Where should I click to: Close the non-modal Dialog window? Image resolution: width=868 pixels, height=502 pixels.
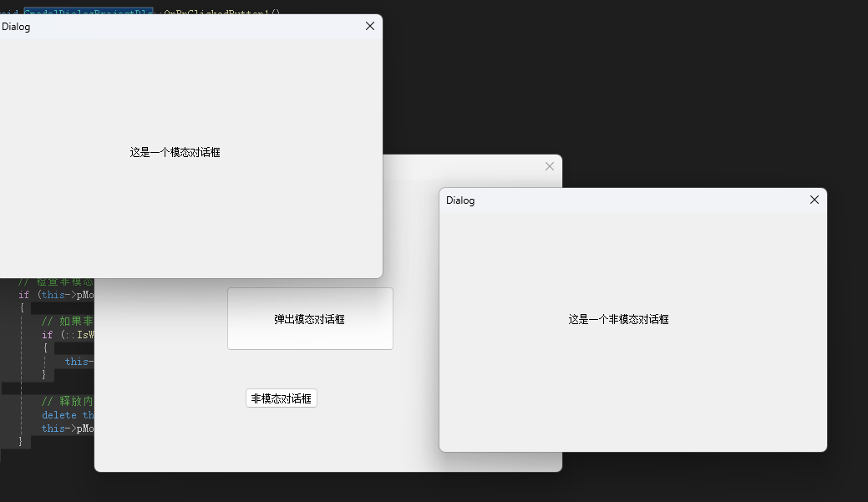pyautogui.click(x=814, y=200)
